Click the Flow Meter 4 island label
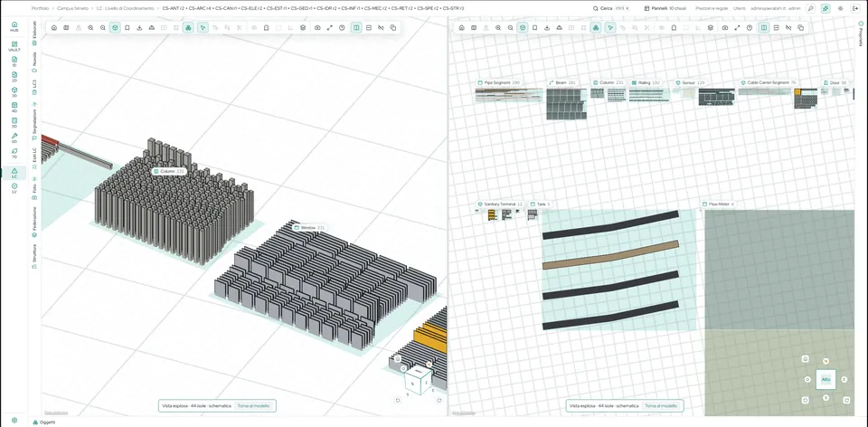 [x=718, y=204]
